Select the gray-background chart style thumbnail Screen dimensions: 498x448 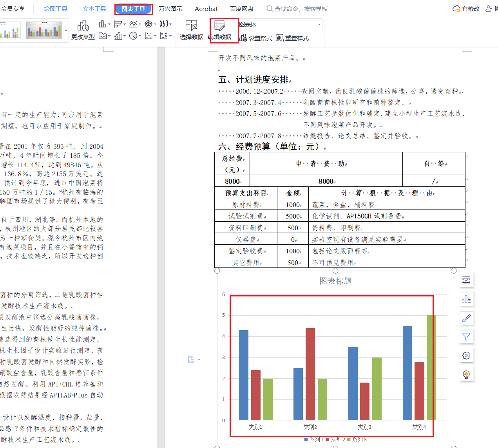pos(44,30)
